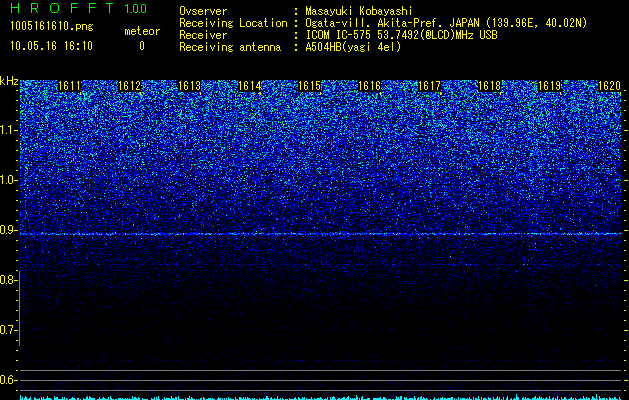
Task: Select the name Masayuki Kobayashi
Action: pyautogui.click(x=359, y=11)
